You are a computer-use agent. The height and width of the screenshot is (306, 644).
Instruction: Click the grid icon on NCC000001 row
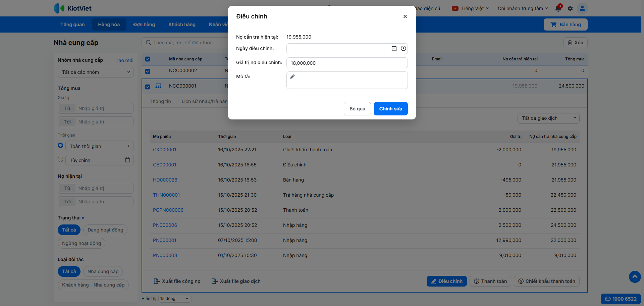pos(158,86)
